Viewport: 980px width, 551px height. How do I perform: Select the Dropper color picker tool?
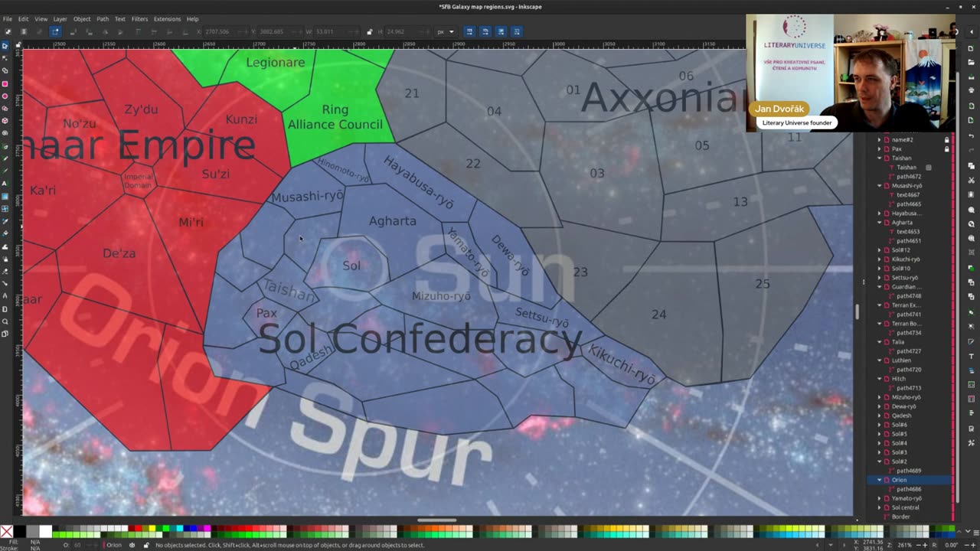coord(5,220)
